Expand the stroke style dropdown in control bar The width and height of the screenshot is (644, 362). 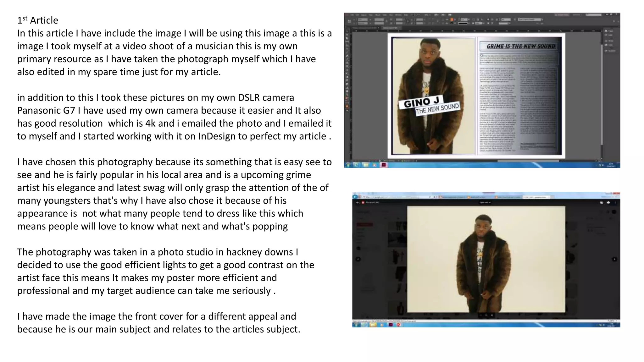click(465, 23)
